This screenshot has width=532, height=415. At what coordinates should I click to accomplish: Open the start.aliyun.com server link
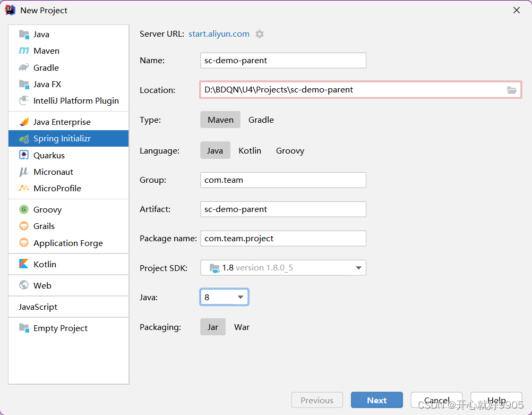(219, 33)
